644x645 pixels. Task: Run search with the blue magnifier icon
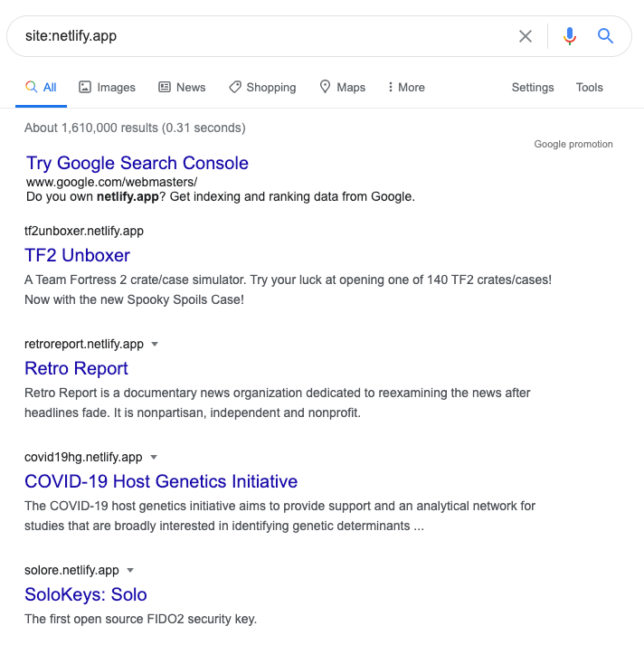pos(605,36)
